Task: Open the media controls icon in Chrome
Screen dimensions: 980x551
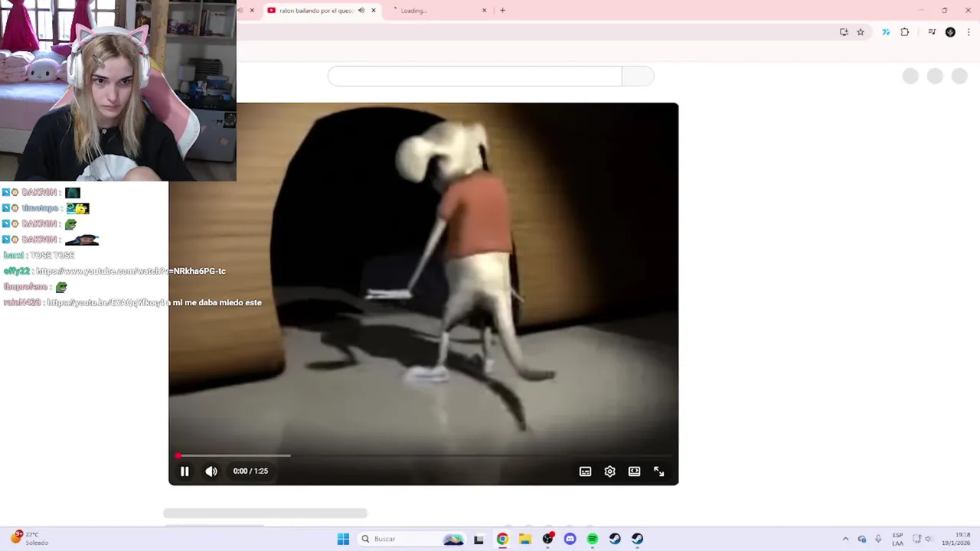Action: click(932, 32)
